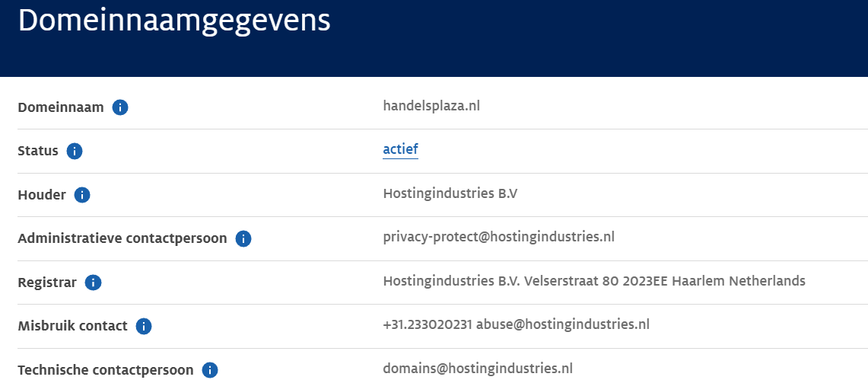The width and height of the screenshot is (868, 380).
Task: Click the 'Registrar' field label
Action: click(47, 283)
